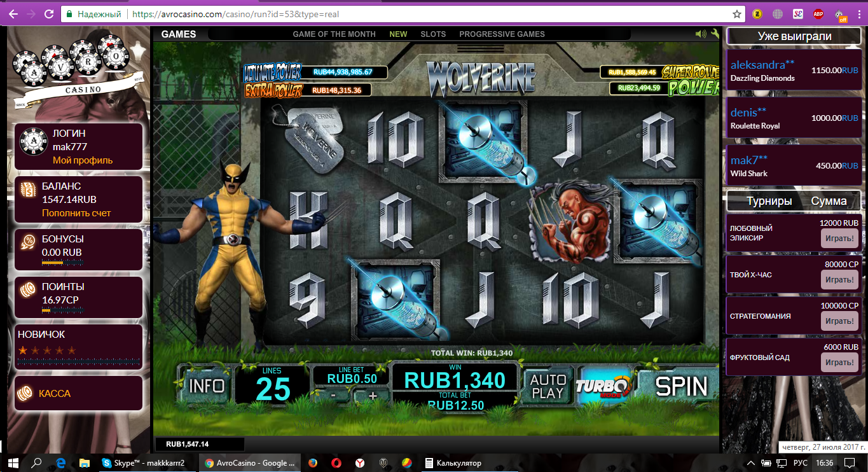Open File Explorer from the taskbar
This screenshot has width=868, height=472.
(86, 462)
